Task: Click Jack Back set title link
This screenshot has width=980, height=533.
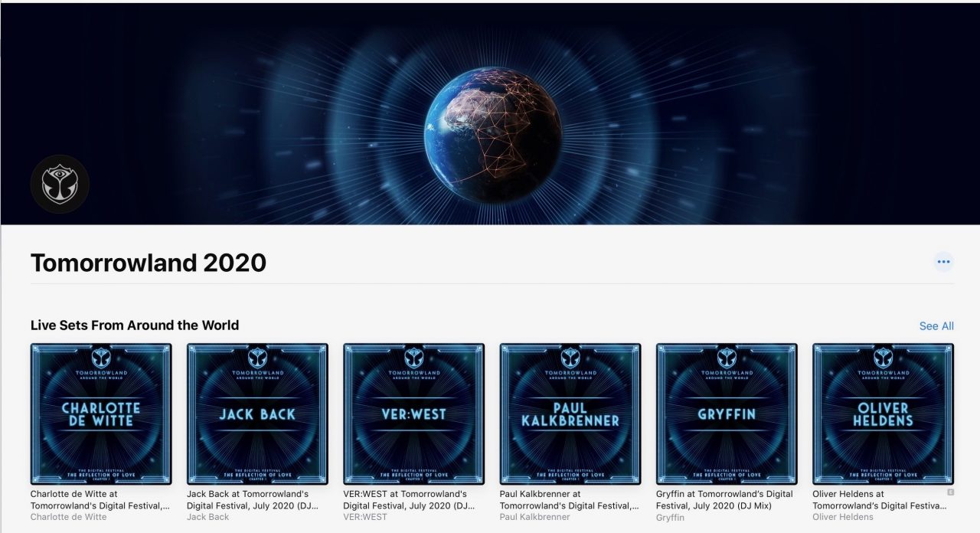Action: (253, 500)
